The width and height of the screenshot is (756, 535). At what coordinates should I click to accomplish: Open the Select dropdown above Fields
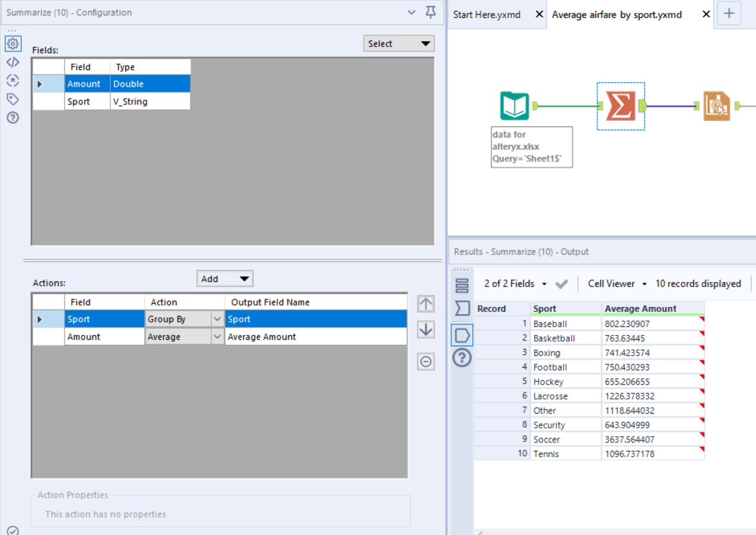point(399,43)
